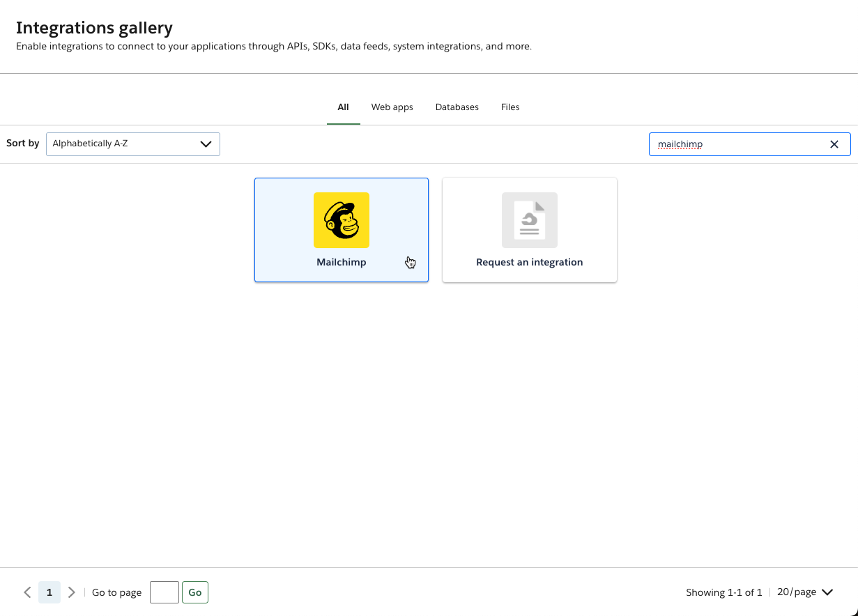
Task: Click the previous page arrow icon
Action: pyautogui.click(x=27, y=592)
